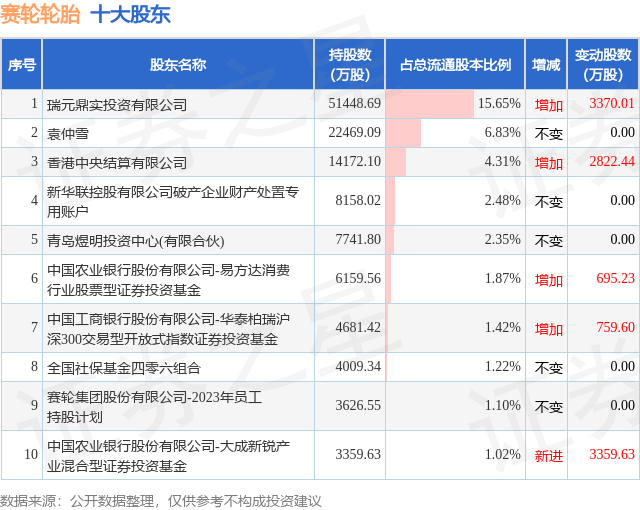The height and width of the screenshot is (510, 640).
Task: Click percentage value 1.22%
Action: tap(502, 366)
